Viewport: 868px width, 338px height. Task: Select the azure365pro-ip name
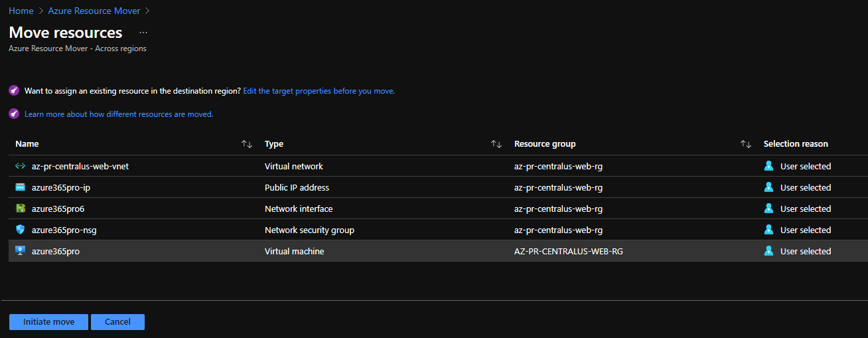(61, 187)
